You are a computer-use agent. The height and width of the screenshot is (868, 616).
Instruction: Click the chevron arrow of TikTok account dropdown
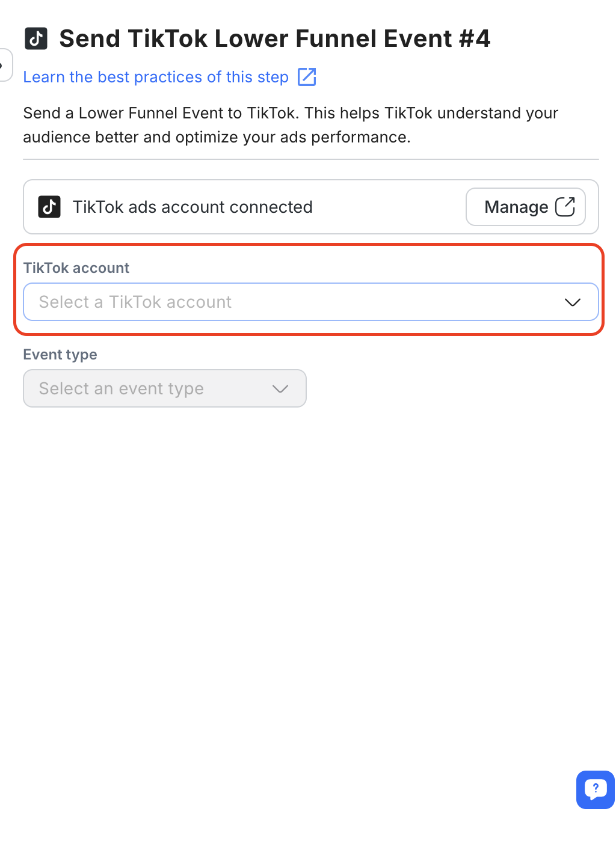point(572,302)
